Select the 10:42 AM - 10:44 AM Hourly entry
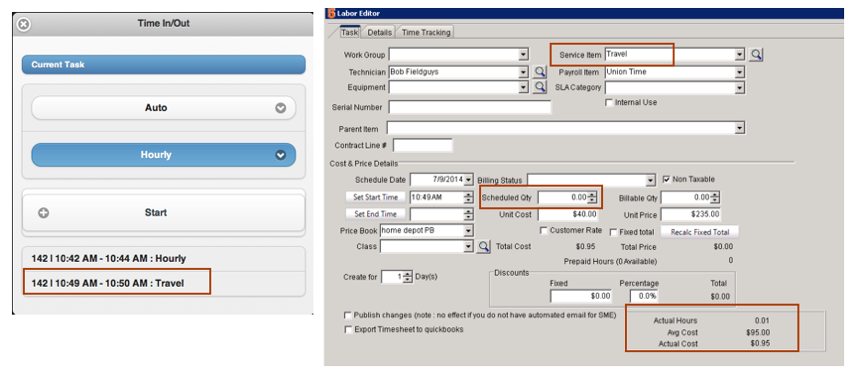The height and width of the screenshot is (377, 856). pos(163,259)
